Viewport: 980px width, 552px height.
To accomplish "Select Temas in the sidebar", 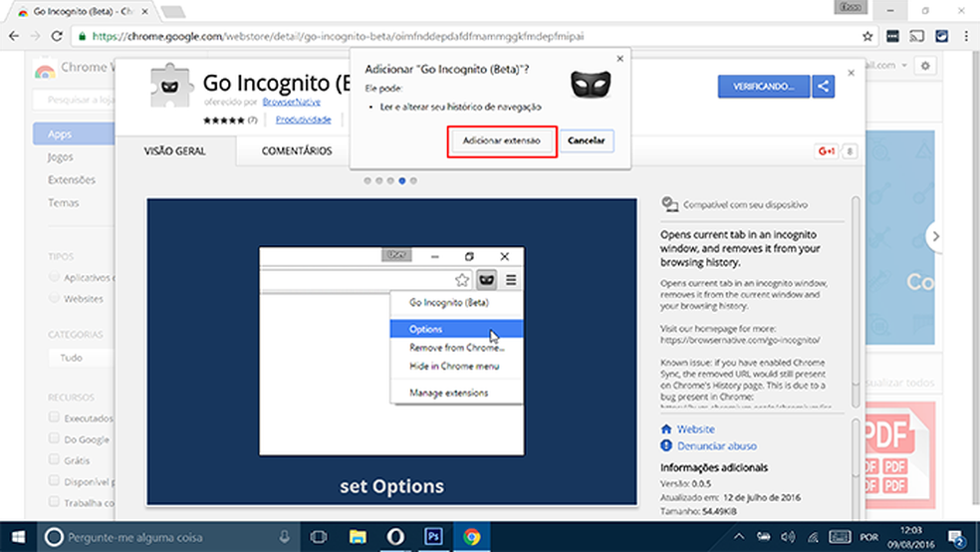I will [63, 202].
